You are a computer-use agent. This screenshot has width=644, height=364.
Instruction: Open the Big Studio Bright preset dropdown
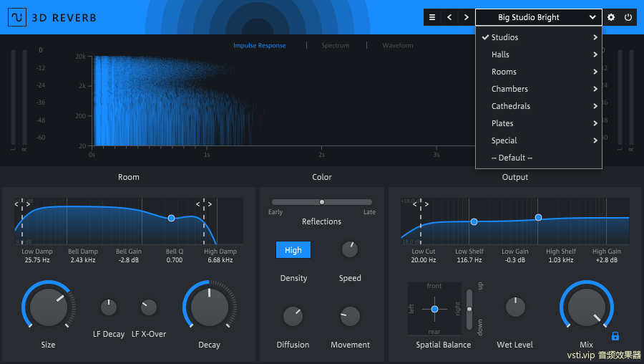pos(538,17)
